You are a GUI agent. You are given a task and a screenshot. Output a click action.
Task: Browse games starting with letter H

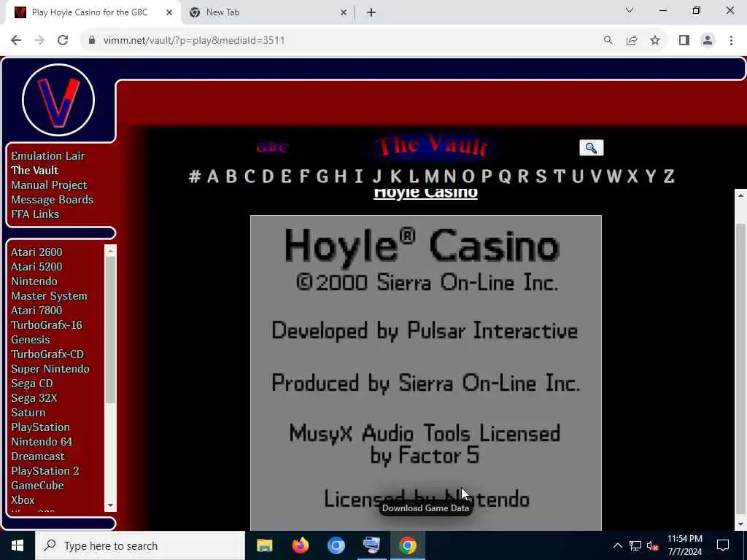click(340, 176)
